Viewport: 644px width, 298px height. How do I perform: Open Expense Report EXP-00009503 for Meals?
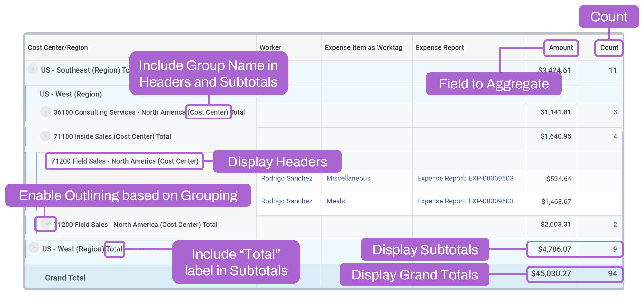click(465, 201)
